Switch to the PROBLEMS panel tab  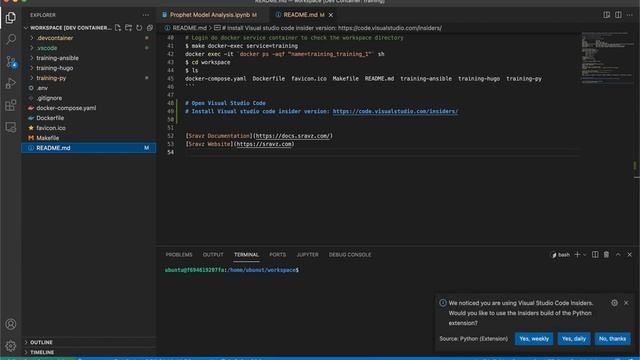tap(179, 255)
